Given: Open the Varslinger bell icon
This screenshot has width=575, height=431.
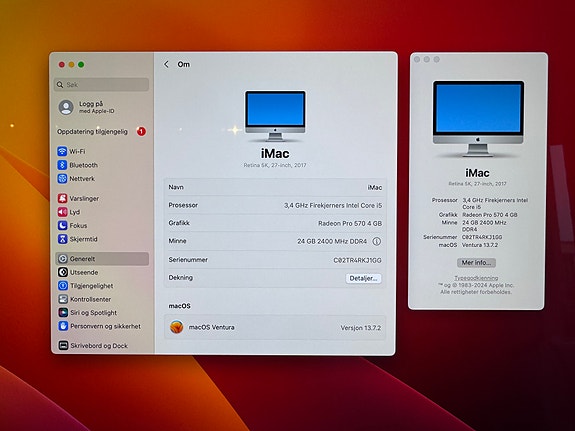Looking at the screenshot, I should click(62, 198).
